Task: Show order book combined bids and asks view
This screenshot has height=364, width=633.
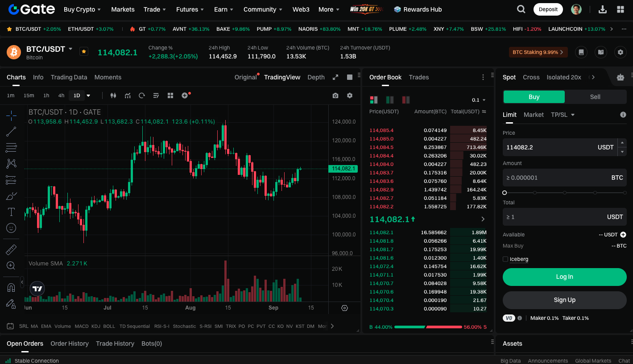Action: click(x=374, y=99)
